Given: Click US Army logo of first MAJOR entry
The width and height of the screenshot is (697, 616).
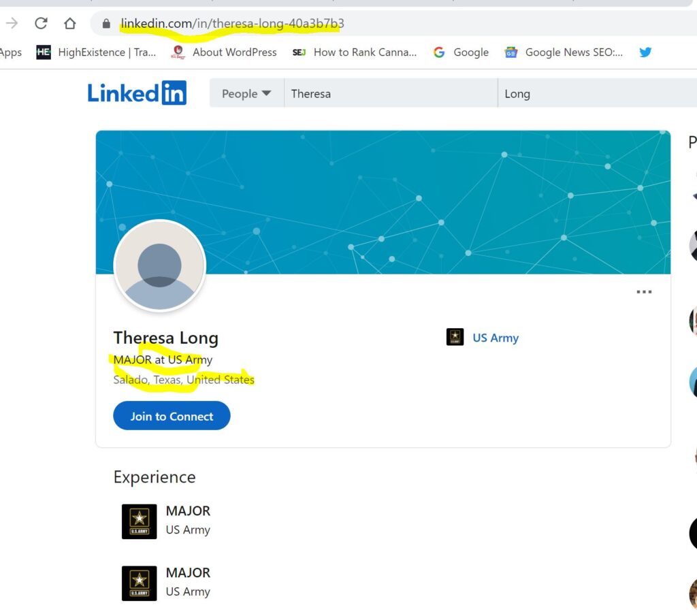Looking at the screenshot, I should (139, 521).
